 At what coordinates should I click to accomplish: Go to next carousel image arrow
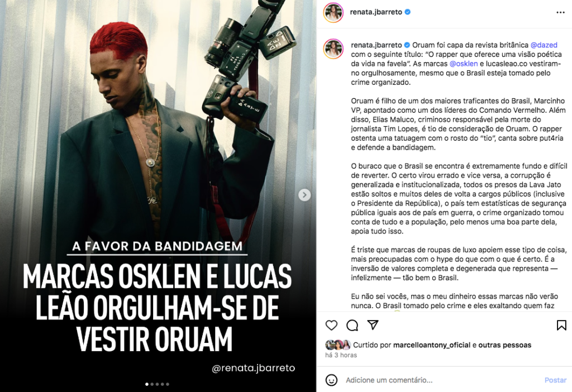pos(304,195)
